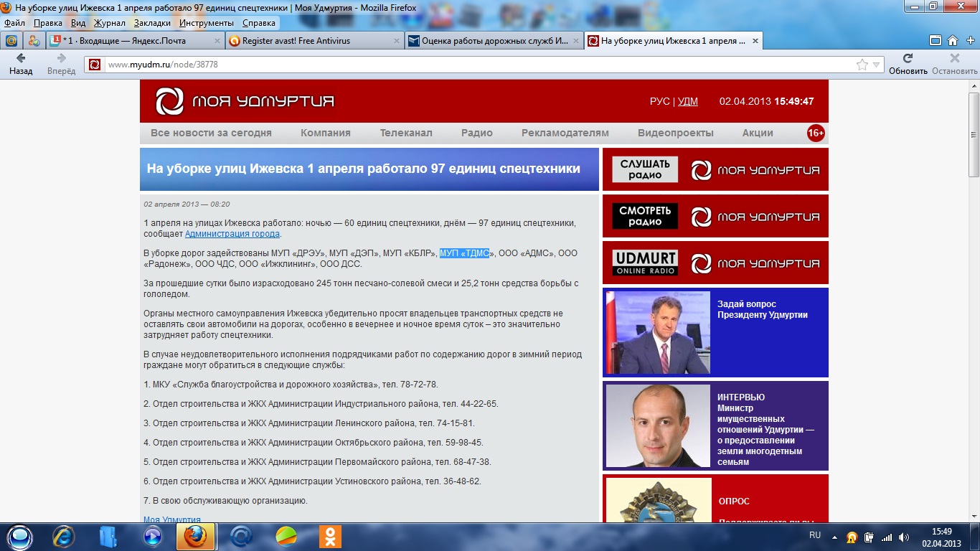
Task: Open Mail.ru Agent taskbar icon
Action: [242, 536]
